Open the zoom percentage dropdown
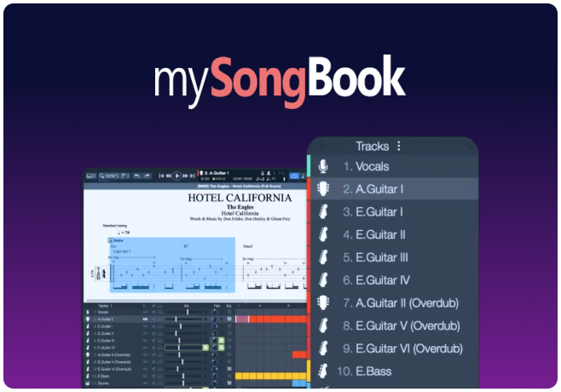 (111, 176)
